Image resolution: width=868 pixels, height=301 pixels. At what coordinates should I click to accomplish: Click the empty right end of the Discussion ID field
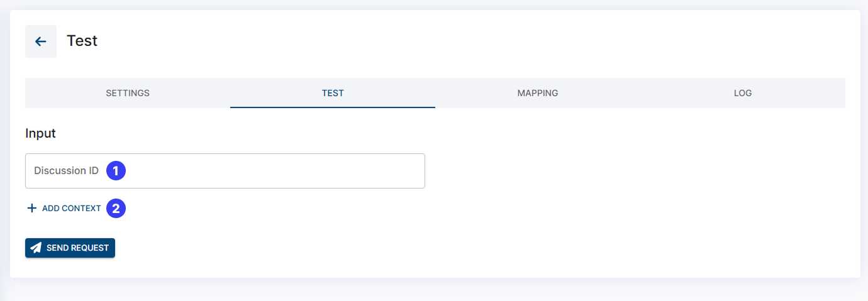390,171
